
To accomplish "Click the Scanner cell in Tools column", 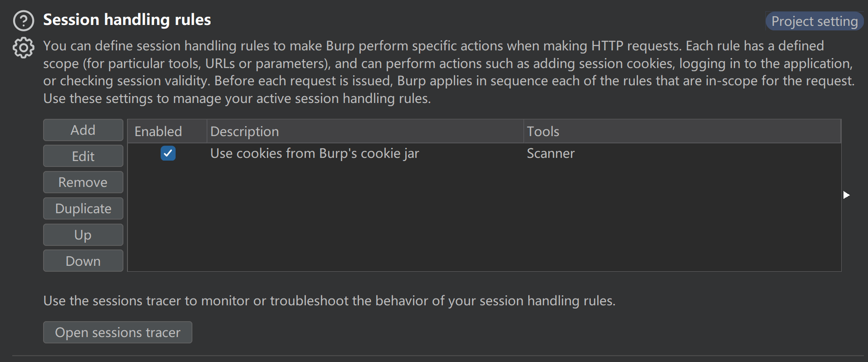I will 550,153.
